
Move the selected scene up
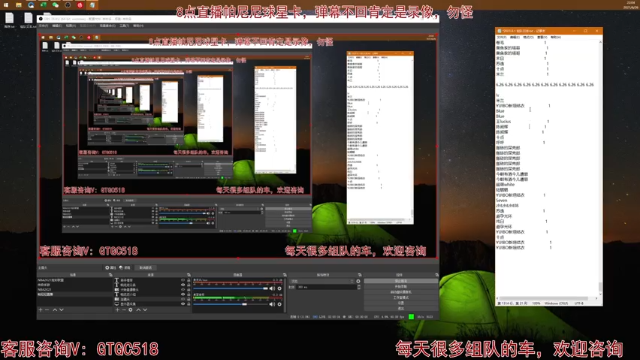tap(55, 310)
